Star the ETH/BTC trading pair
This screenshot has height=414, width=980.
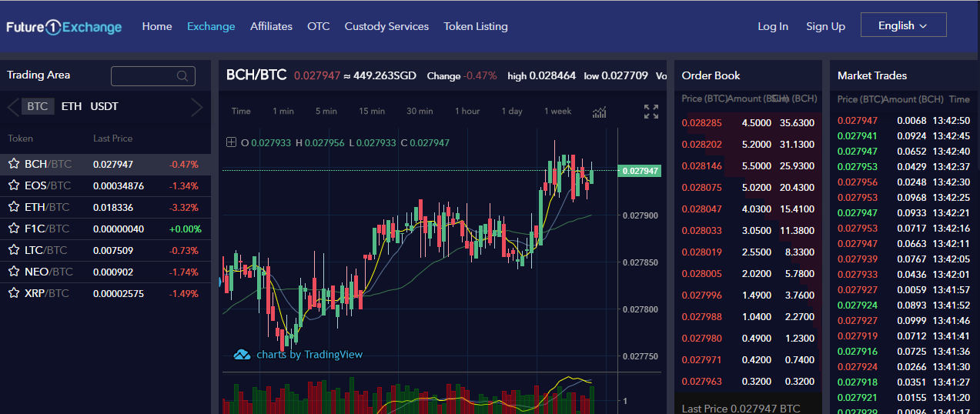[x=14, y=207]
